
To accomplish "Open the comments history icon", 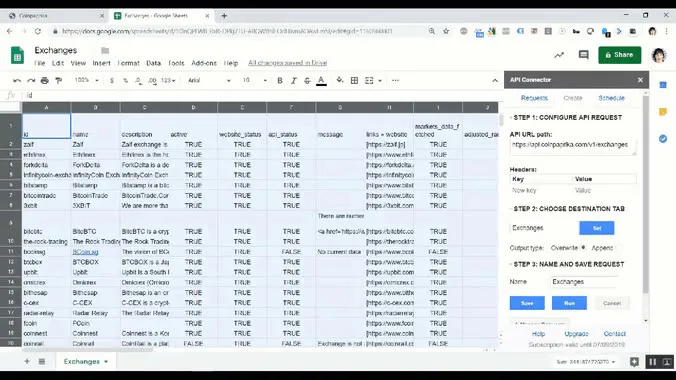I will point(584,55).
